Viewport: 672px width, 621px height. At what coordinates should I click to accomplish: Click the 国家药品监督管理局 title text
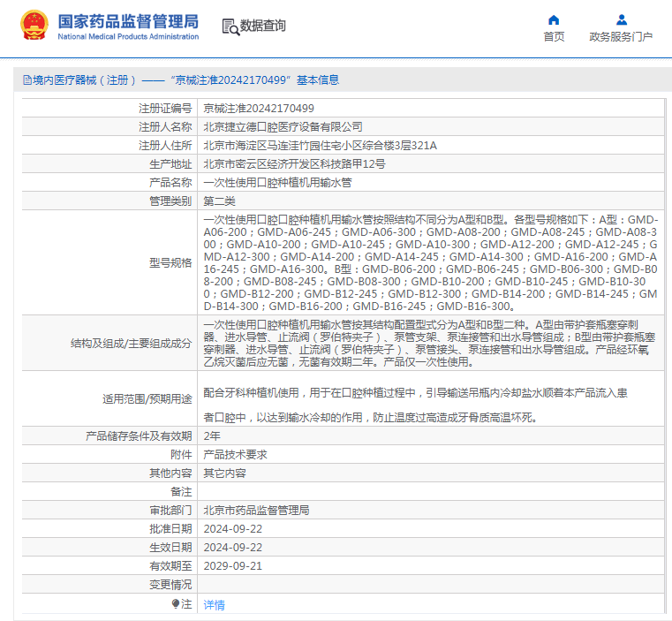pyautogui.click(x=128, y=21)
